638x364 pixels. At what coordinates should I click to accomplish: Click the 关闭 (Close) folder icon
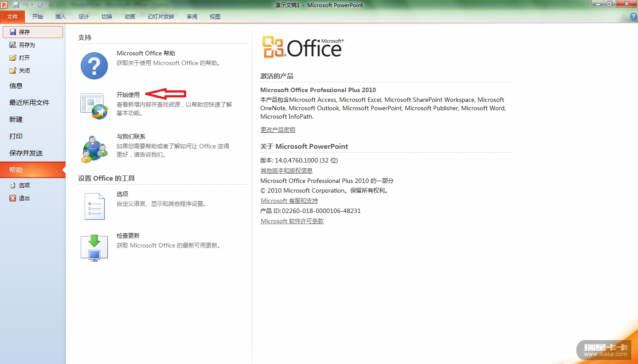[12, 70]
